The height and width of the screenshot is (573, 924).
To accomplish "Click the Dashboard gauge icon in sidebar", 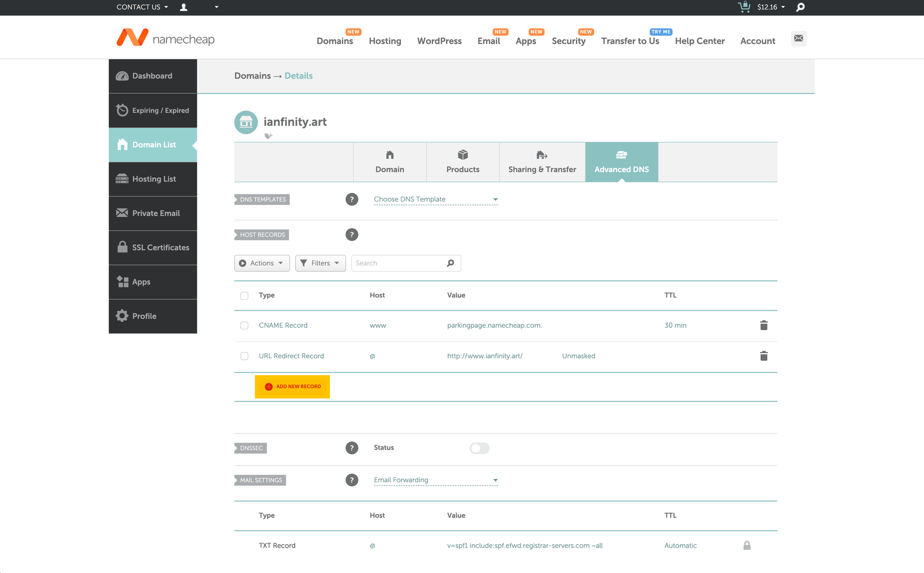I will (x=122, y=76).
